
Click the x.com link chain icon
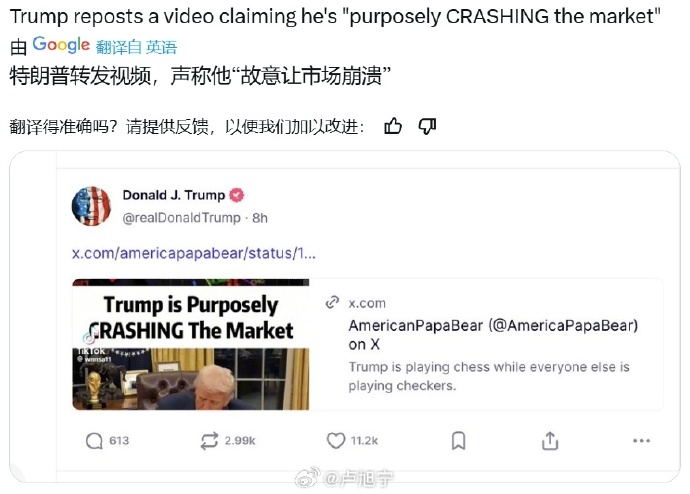332,303
